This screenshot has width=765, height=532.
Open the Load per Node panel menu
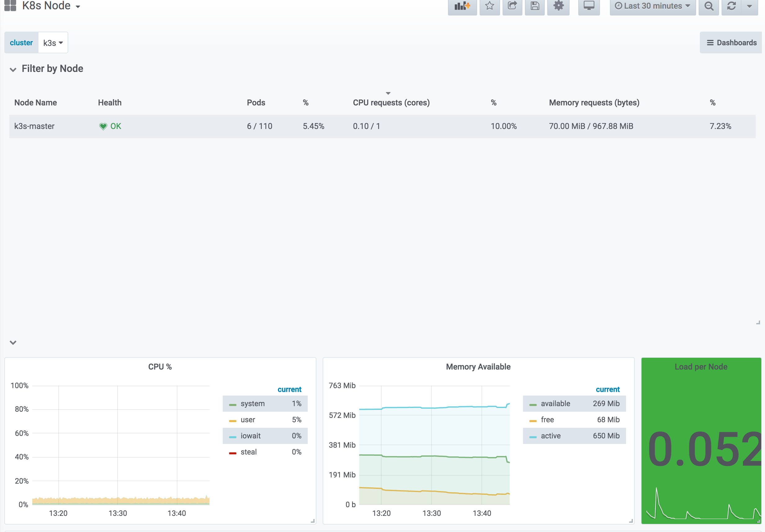tap(701, 366)
